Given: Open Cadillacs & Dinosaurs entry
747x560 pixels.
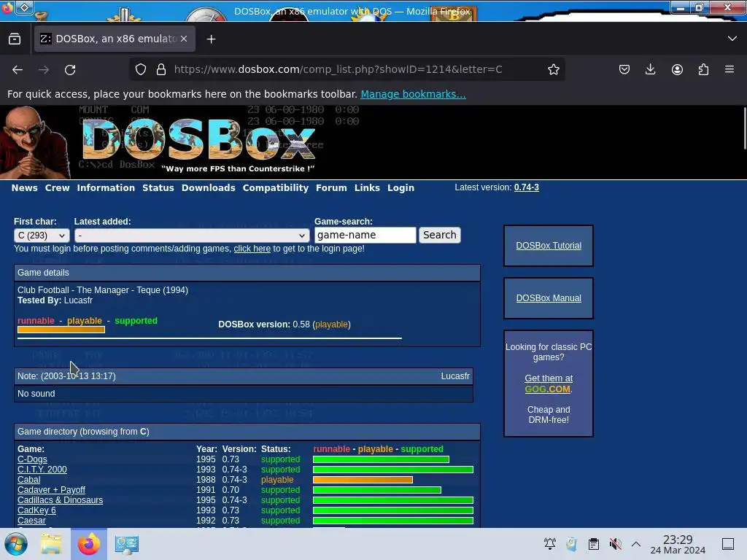Looking at the screenshot, I should tap(60, 500).
